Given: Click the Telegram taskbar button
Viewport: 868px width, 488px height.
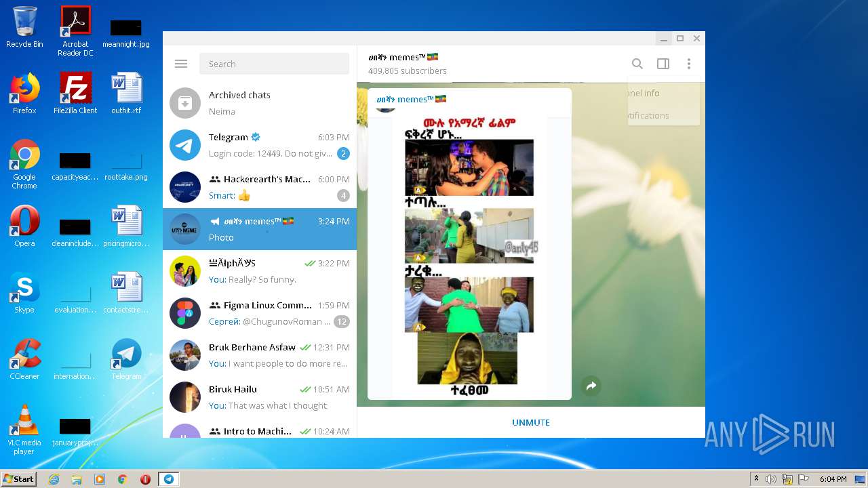Looking at the screenshot, I should 168,479.
